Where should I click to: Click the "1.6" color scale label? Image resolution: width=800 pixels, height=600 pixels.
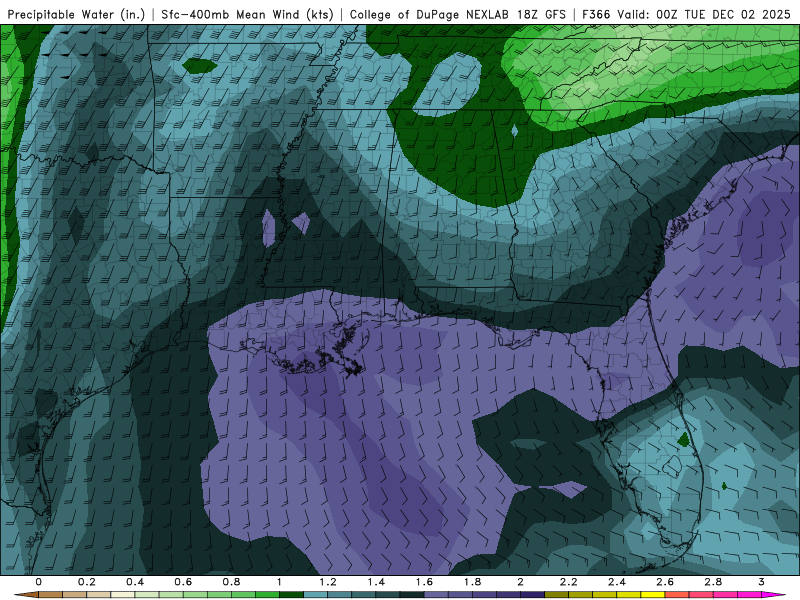pyautogui.click(x=424, y=582)
